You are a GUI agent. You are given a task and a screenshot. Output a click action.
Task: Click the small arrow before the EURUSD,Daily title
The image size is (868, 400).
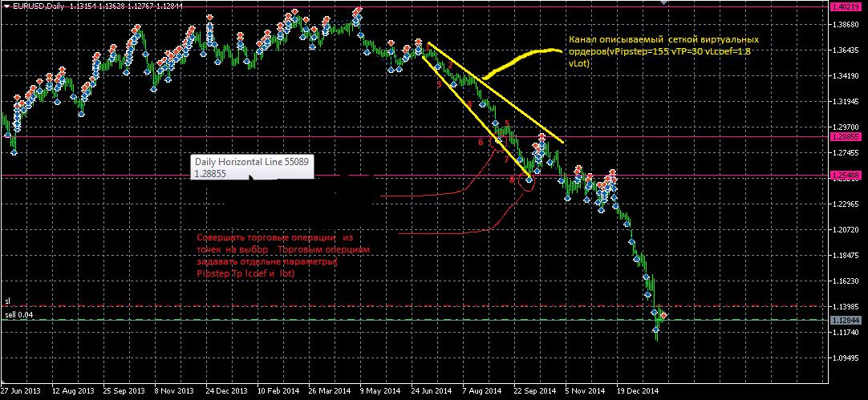(x=8, y=6)
